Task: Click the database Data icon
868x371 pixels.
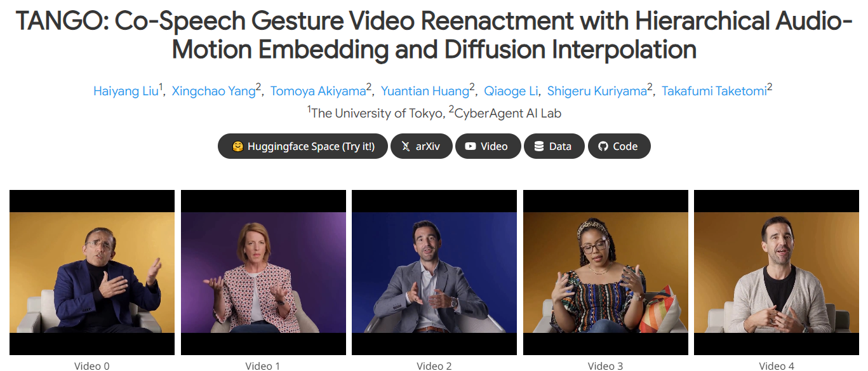Action: point(539,146)
